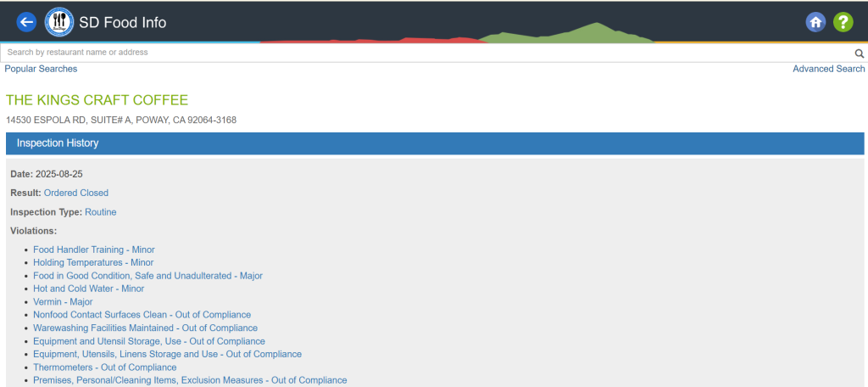Image resolution: width=868 pixels, height=387 pixels.
Task: Open Hot and Cold Water - Minor violation
Action: [88, 289]
